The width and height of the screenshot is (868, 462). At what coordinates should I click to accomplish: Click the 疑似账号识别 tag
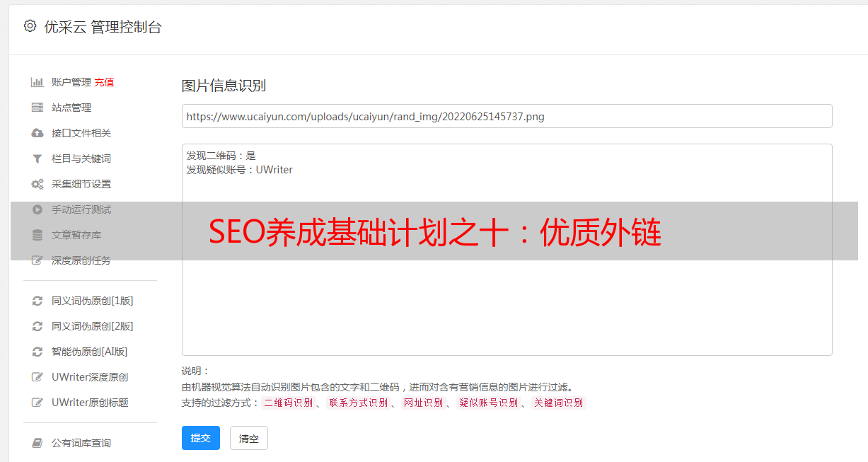coord(488,403)
